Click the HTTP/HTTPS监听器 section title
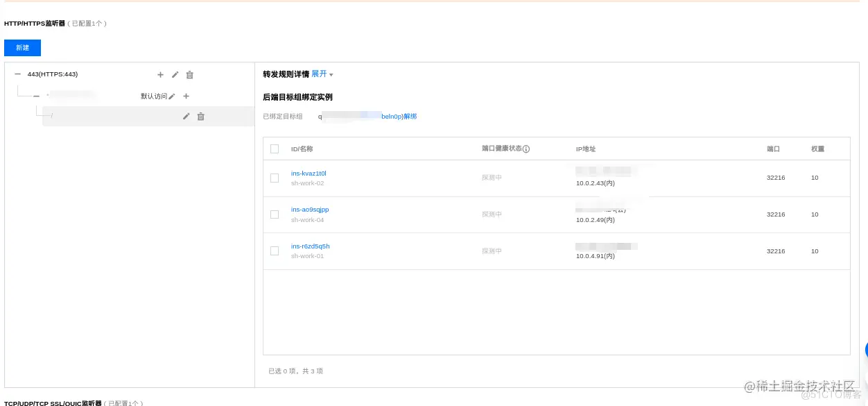The image size is (868, 406). [x=35, y=24]
